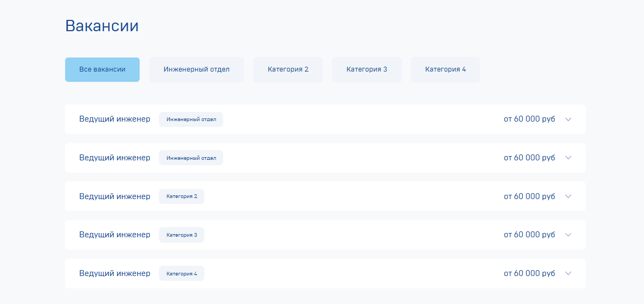Click Ведущий инженер title in the Категория 4 row
Viewport: 644px width, 304px height.
(x=115, y=274)
